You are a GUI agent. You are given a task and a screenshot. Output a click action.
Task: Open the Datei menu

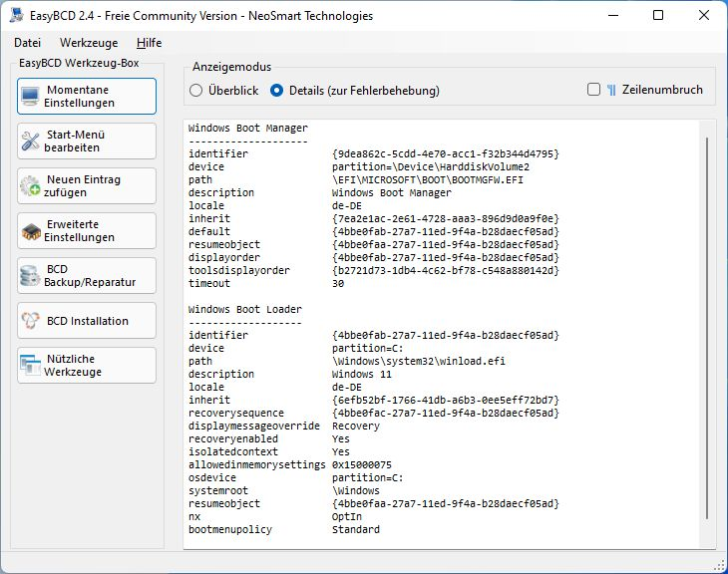27,43
